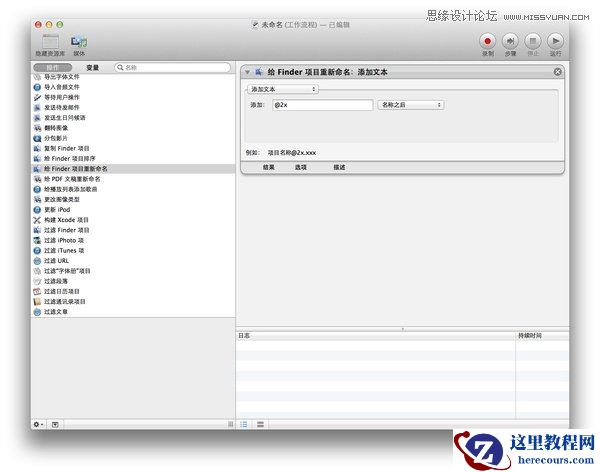Select the 导入音频文件 action icon
Screen dimensions: 600x472
(x=37, y=87)
